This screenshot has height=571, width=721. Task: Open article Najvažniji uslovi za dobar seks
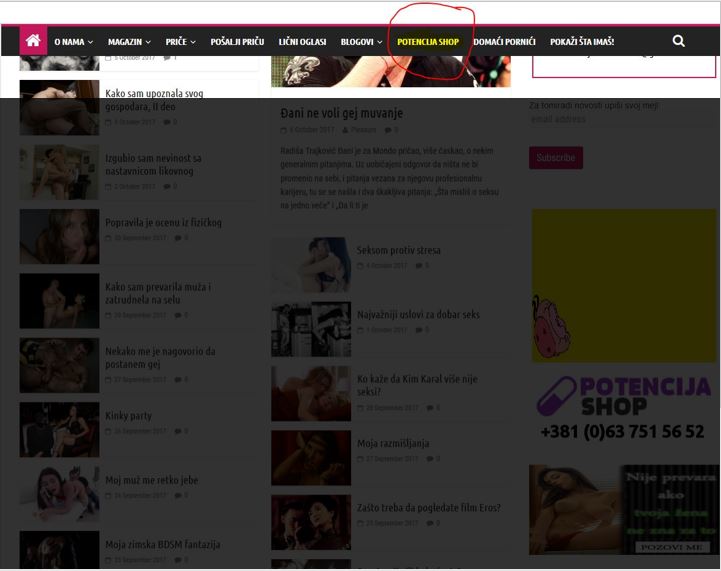pyautogui.click(x=418, y=314)
